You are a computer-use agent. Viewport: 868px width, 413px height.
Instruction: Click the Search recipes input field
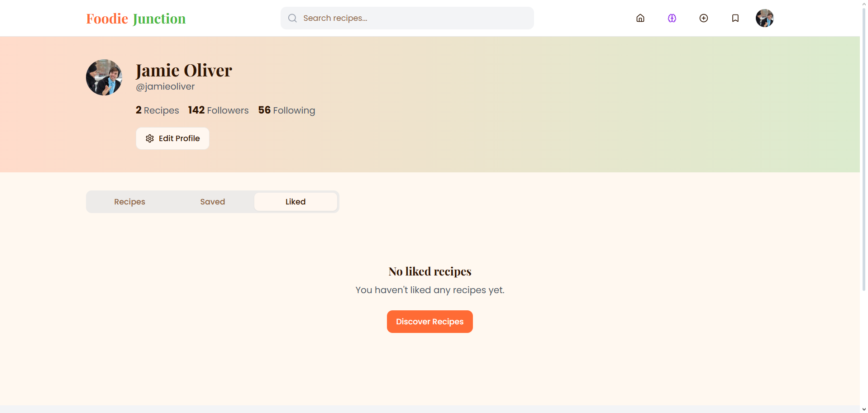click(407, 18)
